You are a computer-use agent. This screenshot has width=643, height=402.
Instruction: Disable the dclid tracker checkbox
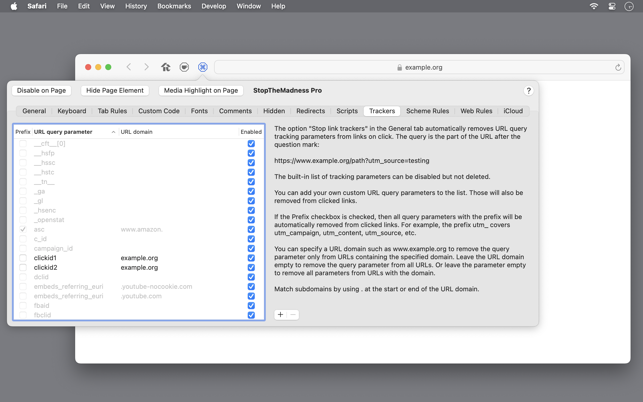click(251, 277)
